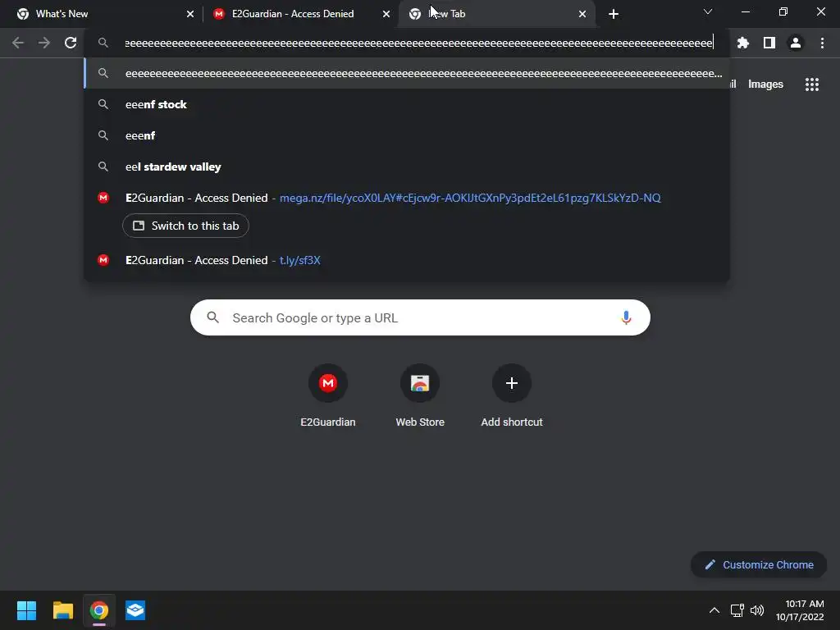Select the 'eeenf' search suggestion
Screen dimensions: 840x630
407,135
